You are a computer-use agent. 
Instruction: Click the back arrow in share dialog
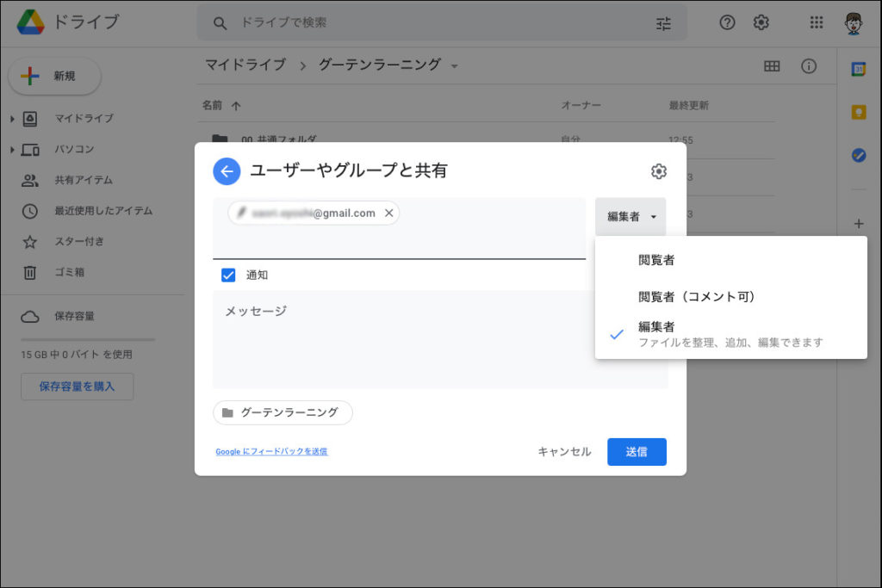(x=227, y=171)
